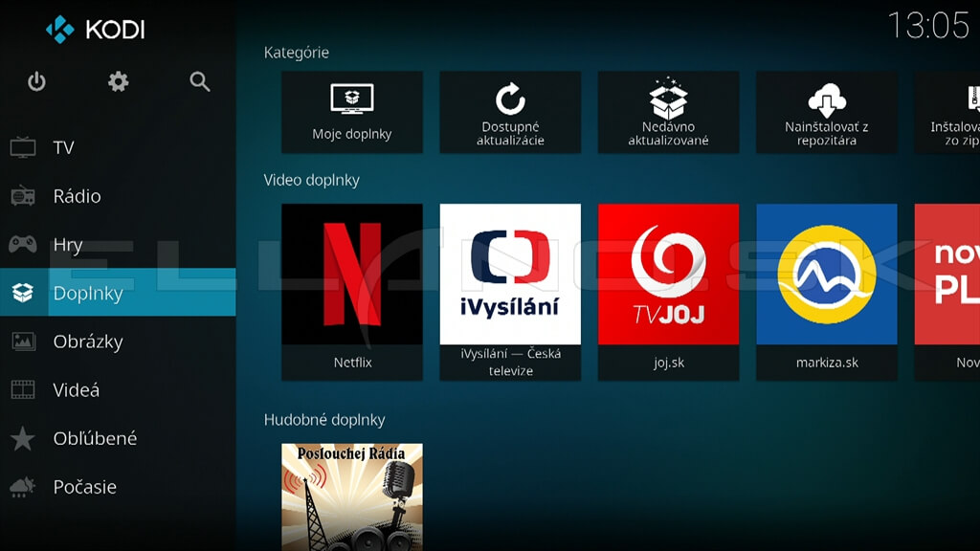Viewport: 980px width, 551px height.
Task: Select the Počasie weather cloud icon
Action: [23, 487]
